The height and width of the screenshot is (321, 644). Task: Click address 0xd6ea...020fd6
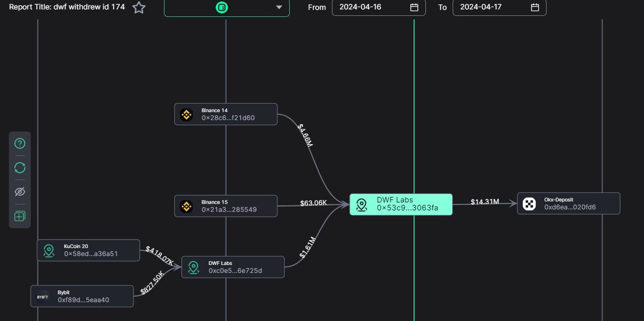coord(570,207)
